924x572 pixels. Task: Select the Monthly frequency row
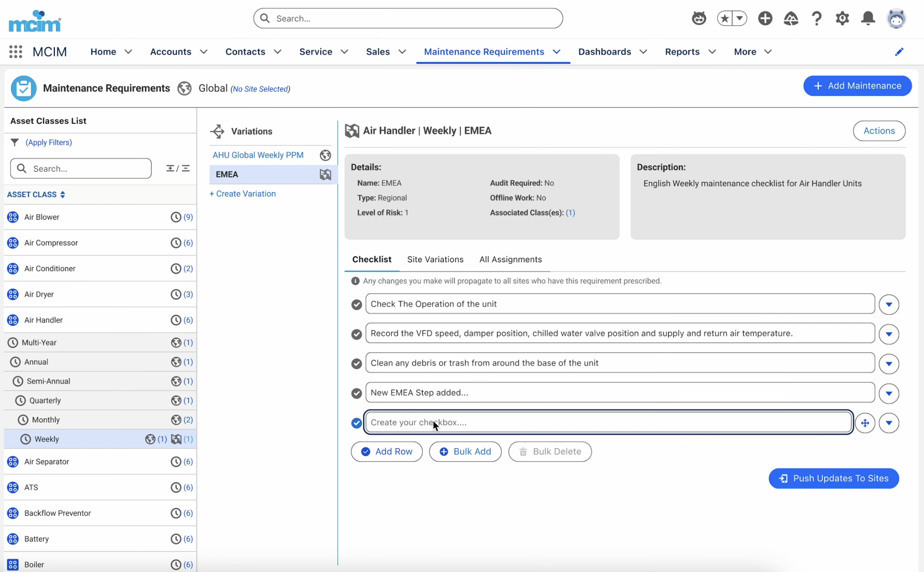(x=100, y=420)
